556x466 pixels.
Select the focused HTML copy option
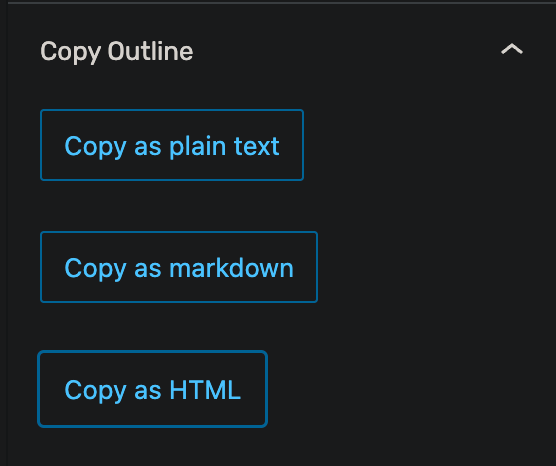(x=152, y=389)
